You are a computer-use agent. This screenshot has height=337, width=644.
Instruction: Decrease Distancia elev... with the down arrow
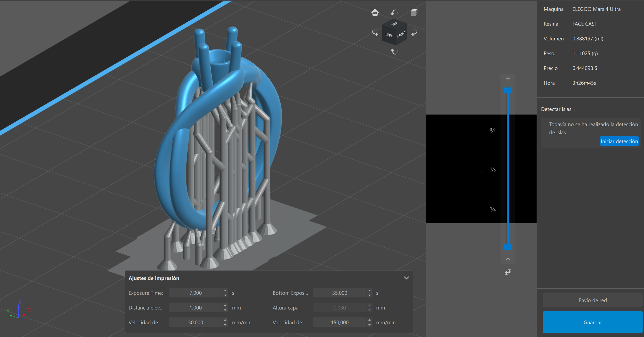click(225, 310)
